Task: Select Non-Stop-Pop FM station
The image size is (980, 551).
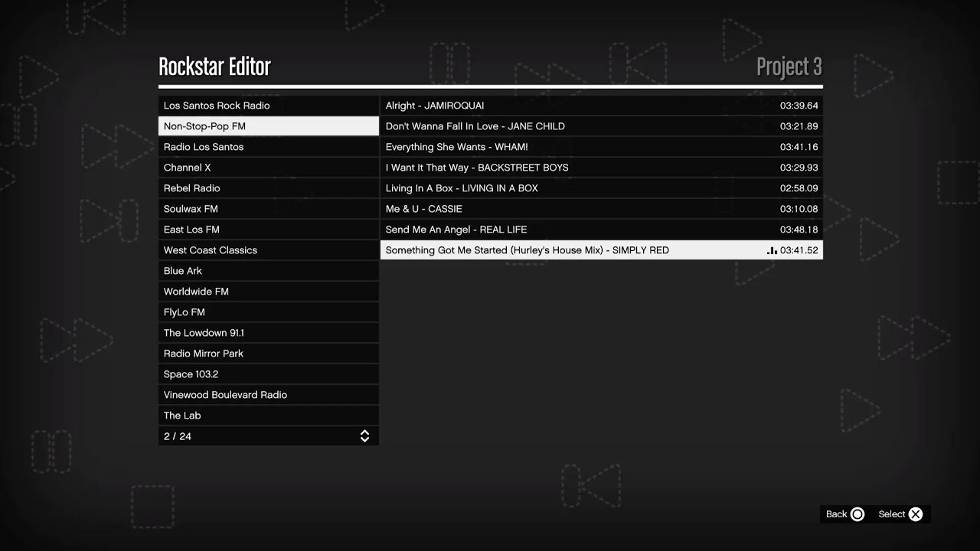Action: 269,126
